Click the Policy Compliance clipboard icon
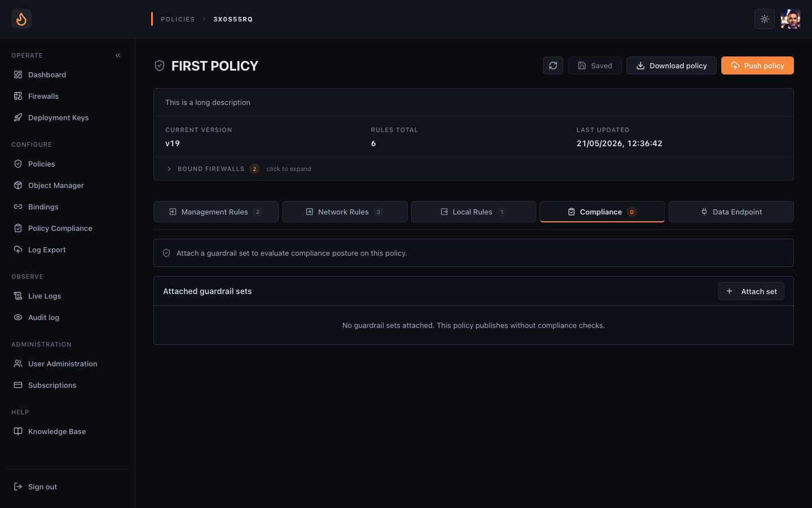The image size is (812, 508). pos(18,228)
